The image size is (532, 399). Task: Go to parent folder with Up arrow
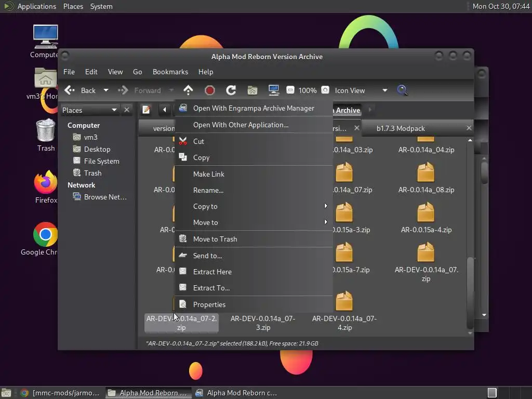pyautogui.click(x=188, y=90)
